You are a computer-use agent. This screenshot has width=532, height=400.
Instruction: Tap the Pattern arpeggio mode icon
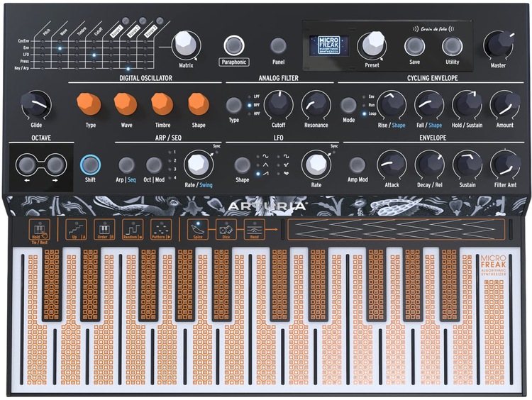pyautogui.click(x=161, y=230)
